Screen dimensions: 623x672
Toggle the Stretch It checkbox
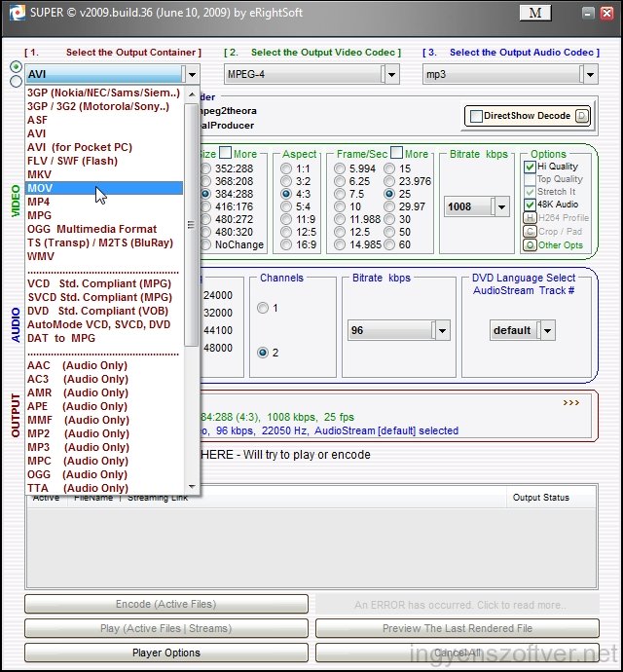coord(530,192)
